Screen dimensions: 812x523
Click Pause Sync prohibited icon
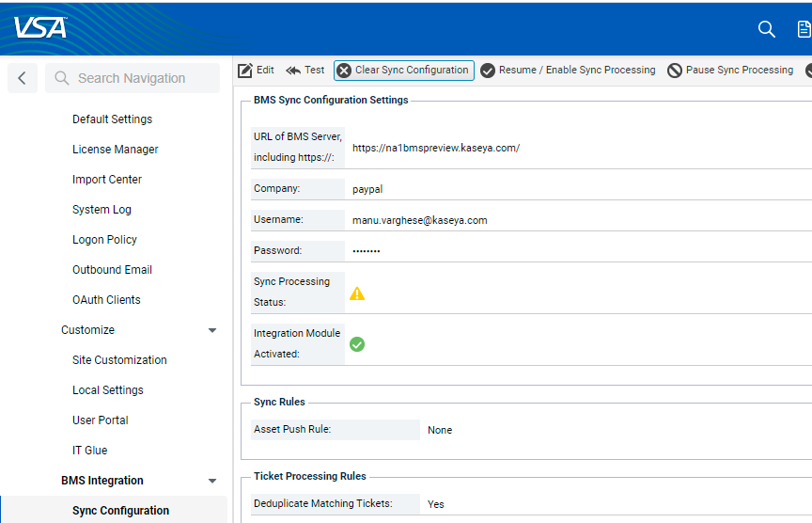pyautogui.click(x=674, y=71)
